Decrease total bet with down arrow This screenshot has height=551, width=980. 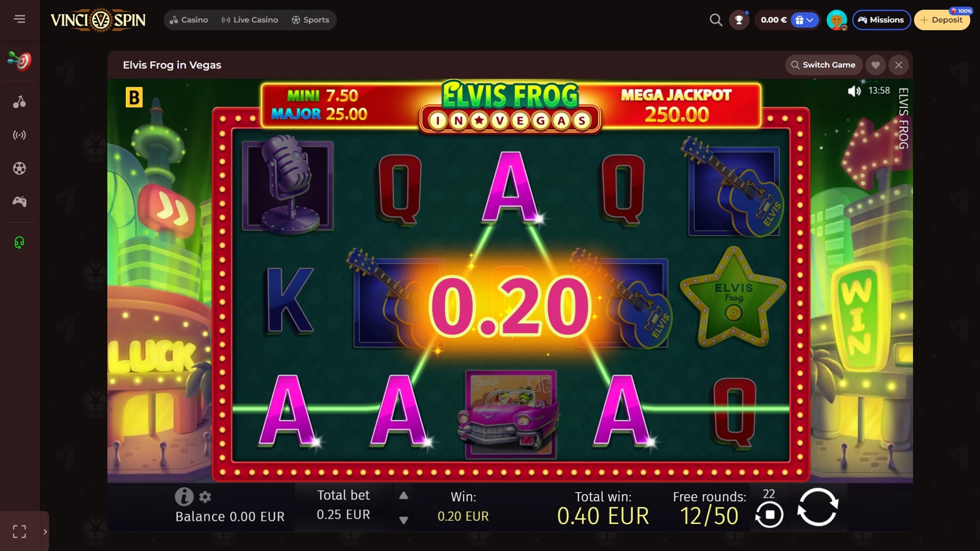pyautogui.click(x=403, y=520)
